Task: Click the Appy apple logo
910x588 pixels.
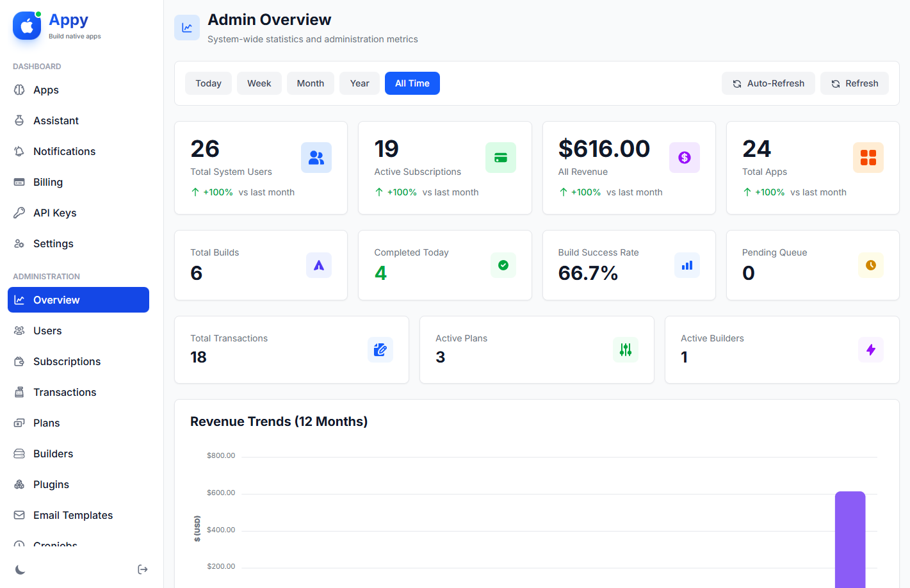Action: tap(26, 26)
